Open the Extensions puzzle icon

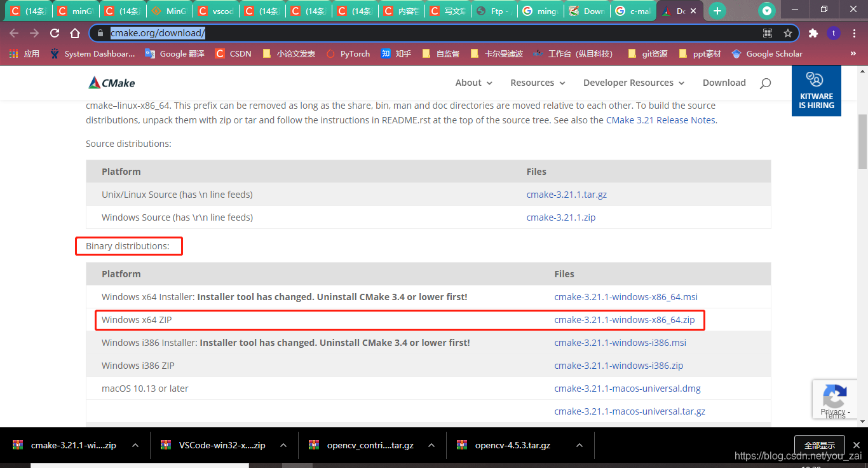pos(813,33)
